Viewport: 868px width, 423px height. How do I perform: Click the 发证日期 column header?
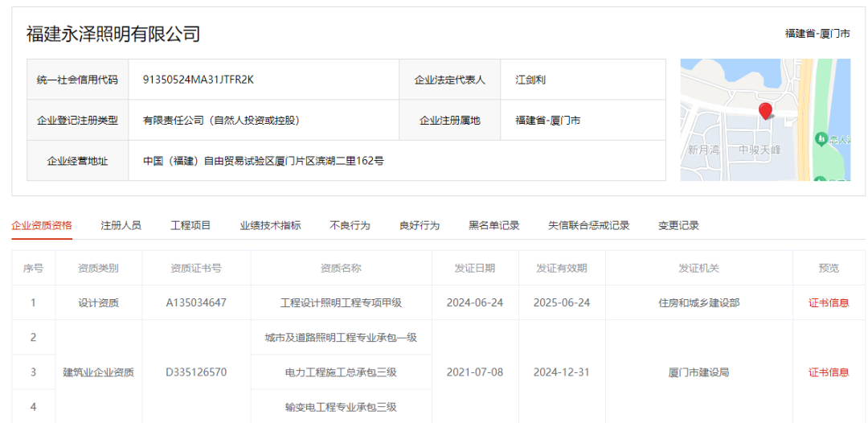pyautogui.click(x=475, y=268)
